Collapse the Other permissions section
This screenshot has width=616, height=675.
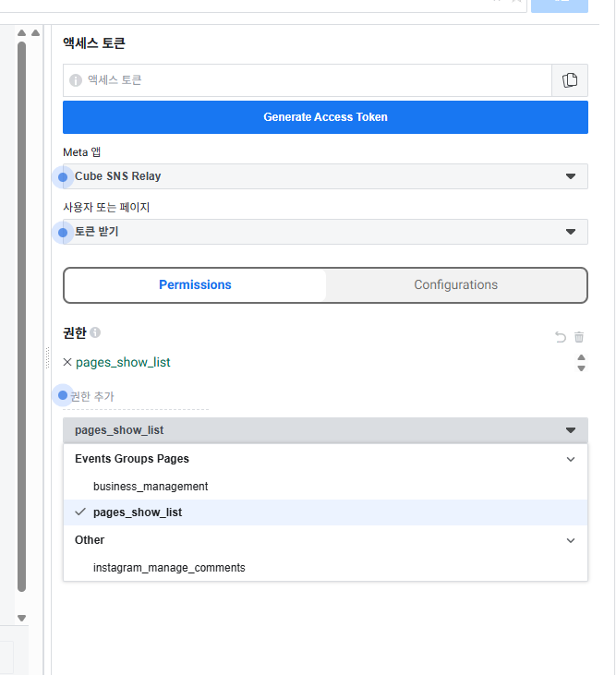(571, 540)
